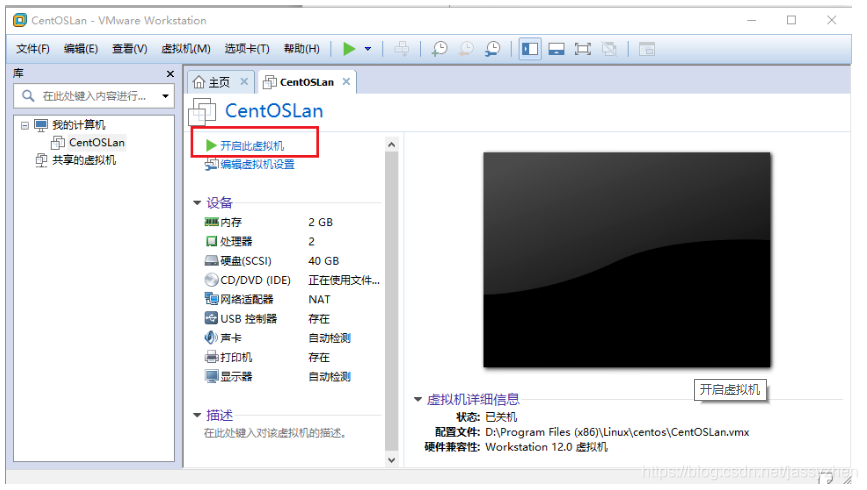Click the CD/DVD (IDE) device icon
Screen dimensions: 867x490
[211, 280]
